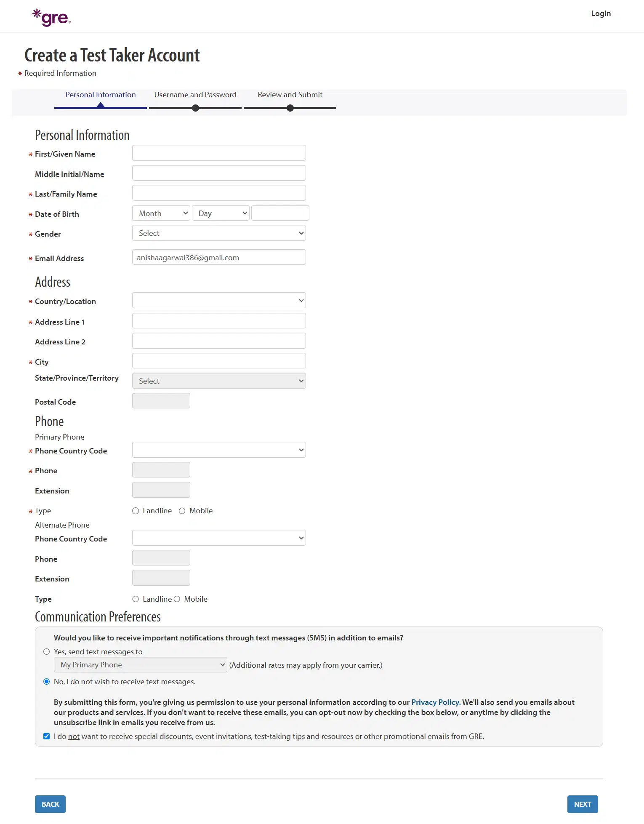Open the State/Province/Territory dropdown

point(218,380)
